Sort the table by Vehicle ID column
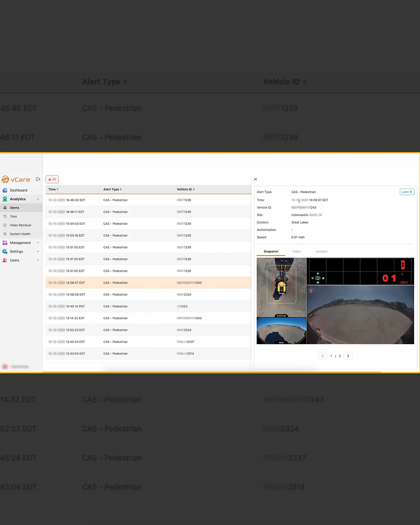Screen dimensions: 420x525 pyautogui.click(x=186, y=189)
